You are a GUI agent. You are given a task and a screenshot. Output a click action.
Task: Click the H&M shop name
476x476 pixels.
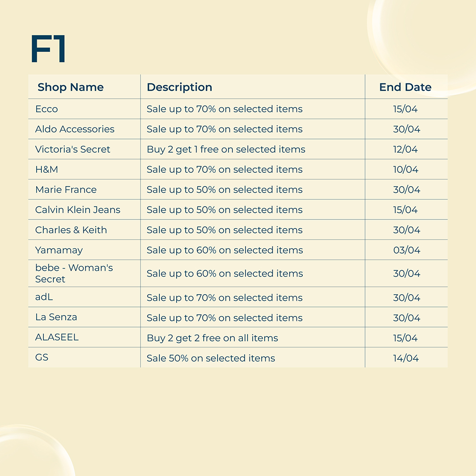click(x=47, y=169)
